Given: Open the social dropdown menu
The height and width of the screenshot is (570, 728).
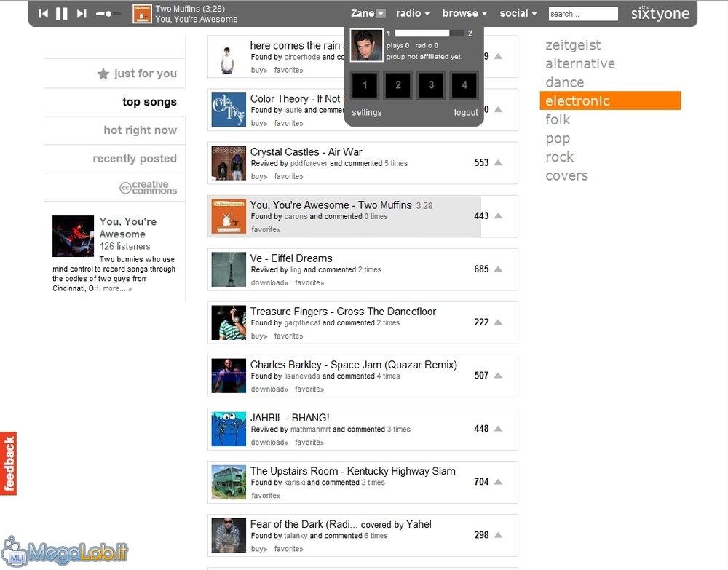Looking at the screenshot, I should 518,13.
